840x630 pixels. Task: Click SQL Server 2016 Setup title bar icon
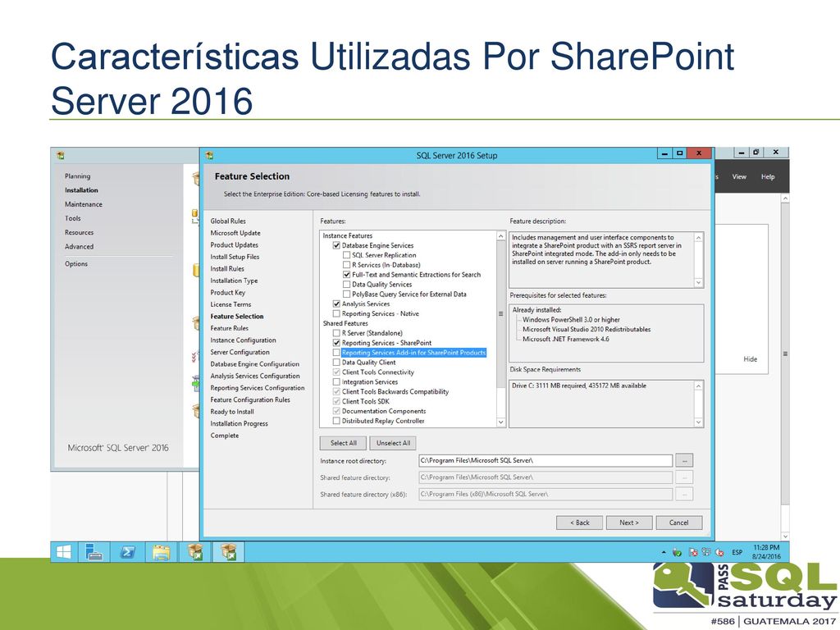click(x=209, y=155)
